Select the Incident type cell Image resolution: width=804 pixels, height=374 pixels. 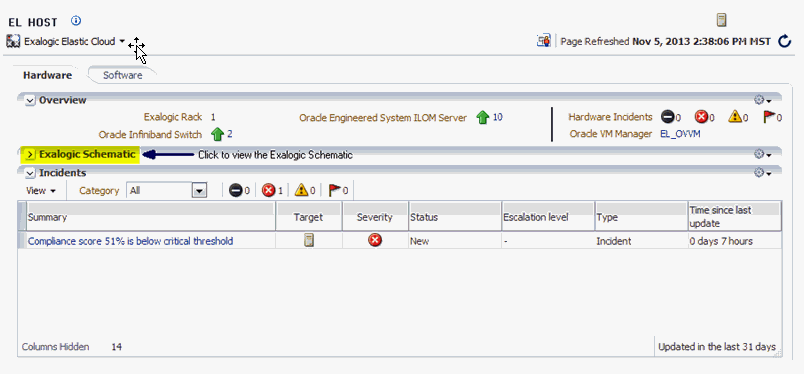pyautogui.click(x=641, y=241)
